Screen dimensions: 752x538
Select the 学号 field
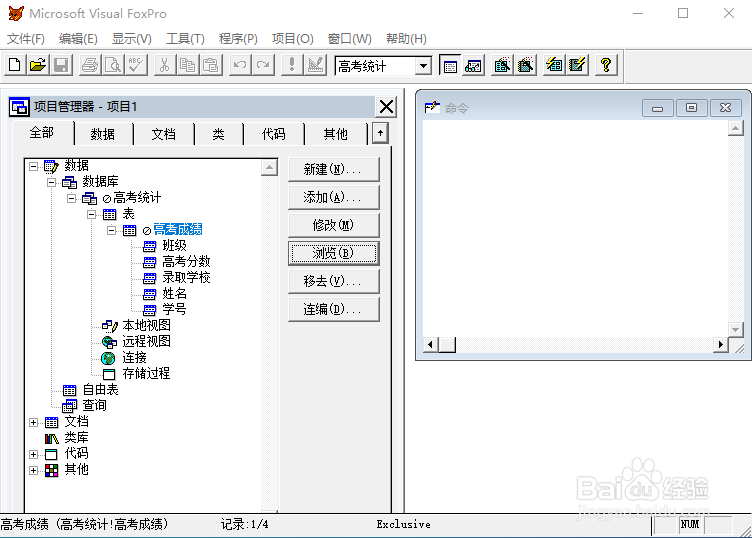pos(174,309)
